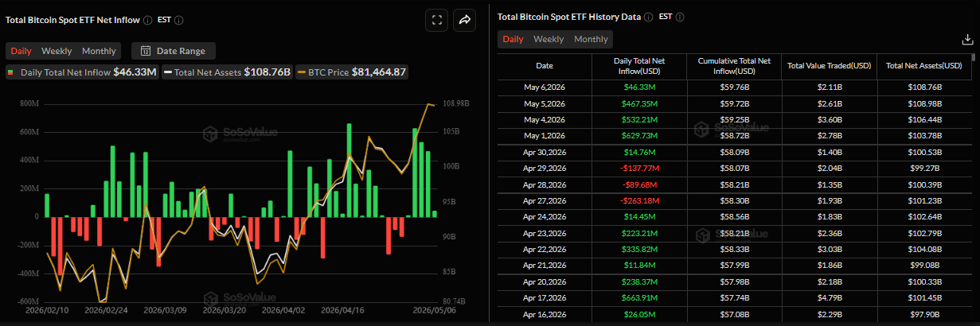Open the chart fullscreen view icon
980x326 pixels.
[436, 21]
